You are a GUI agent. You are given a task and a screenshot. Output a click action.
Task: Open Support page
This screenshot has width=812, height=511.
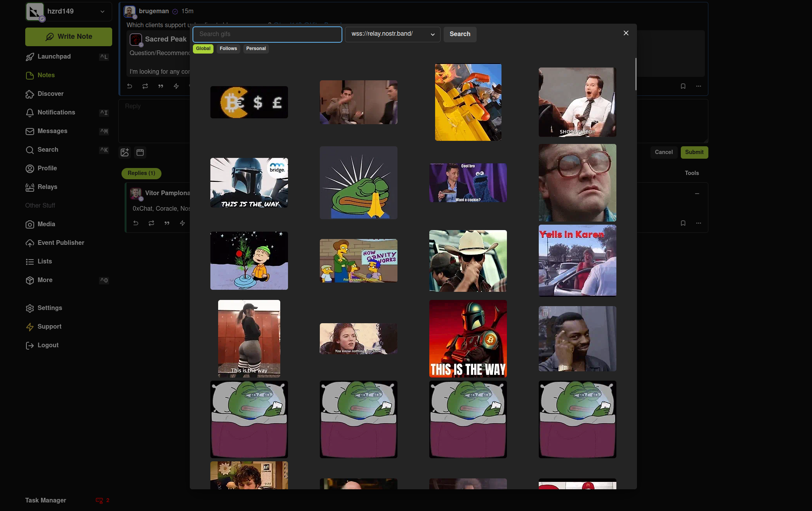(x=67, y=327)
